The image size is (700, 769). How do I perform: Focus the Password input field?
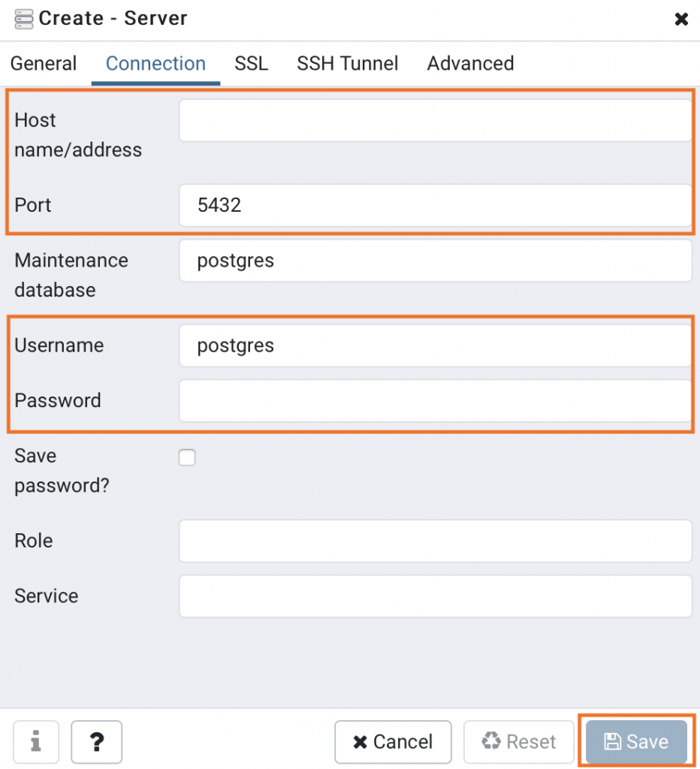click(x=435, y=401)
